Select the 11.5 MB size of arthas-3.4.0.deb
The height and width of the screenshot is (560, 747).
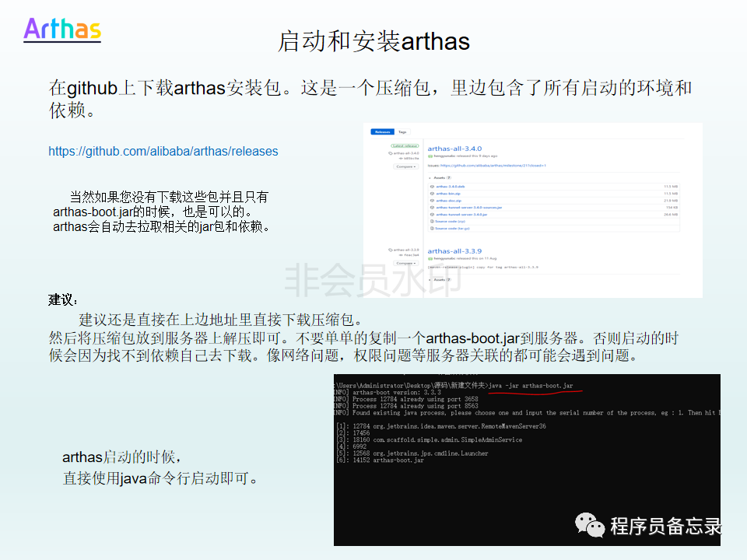(x=671, y=187)
